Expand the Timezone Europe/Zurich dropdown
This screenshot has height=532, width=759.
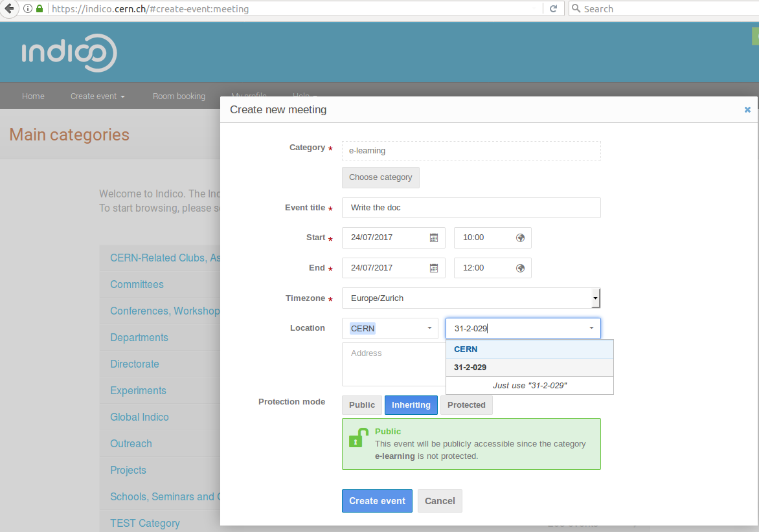click(595, 298)
